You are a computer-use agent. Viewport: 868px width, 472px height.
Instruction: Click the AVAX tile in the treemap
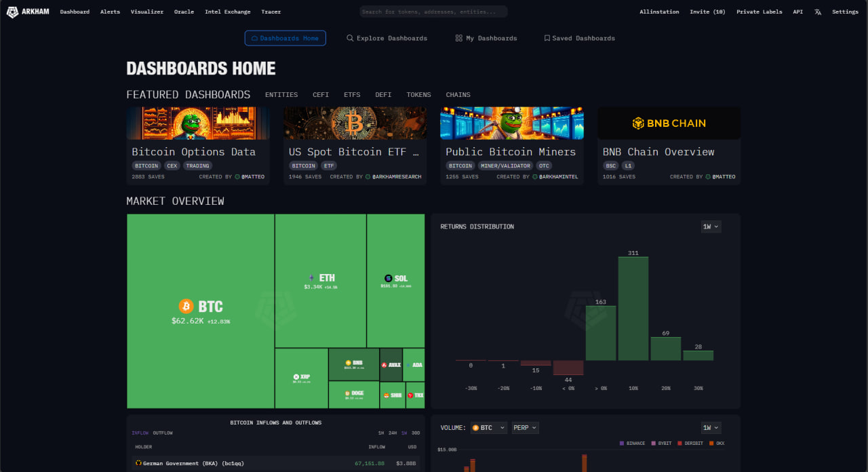(391, 365)
